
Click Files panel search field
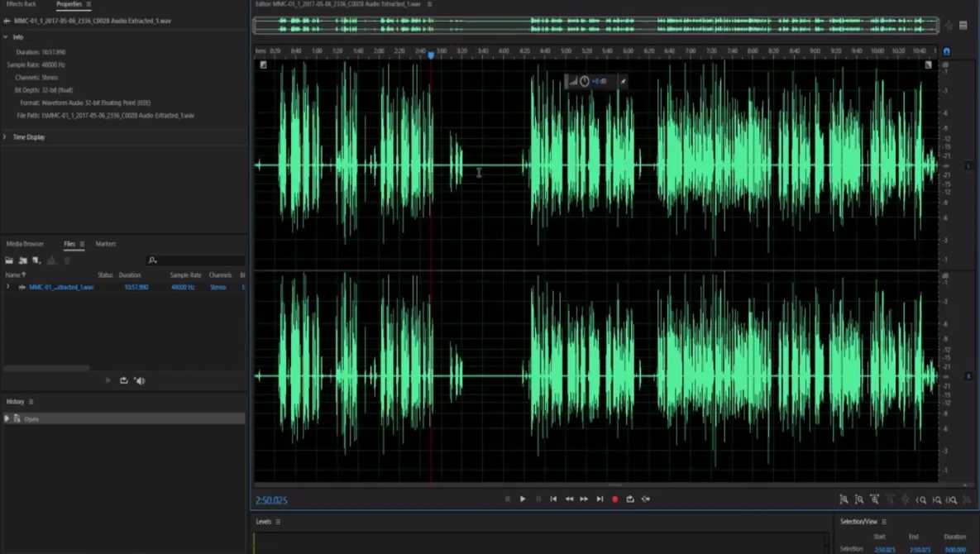196,260
